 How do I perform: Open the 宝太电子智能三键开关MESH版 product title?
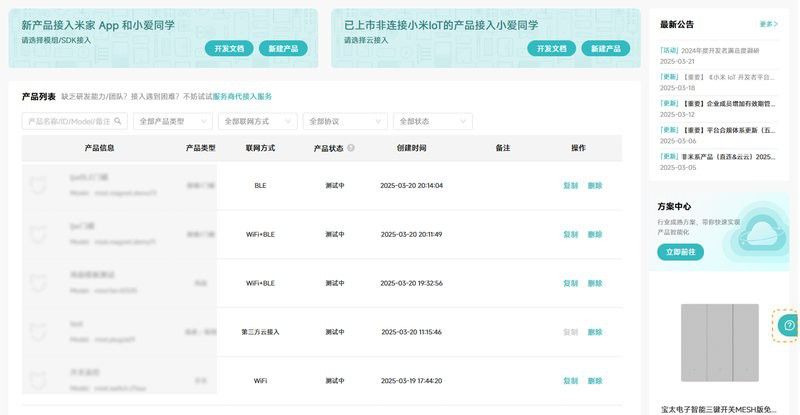[x=718, y=409]
